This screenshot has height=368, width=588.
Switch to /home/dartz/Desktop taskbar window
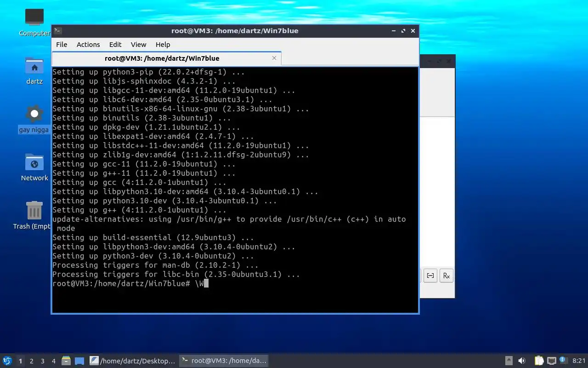[133, 361]
